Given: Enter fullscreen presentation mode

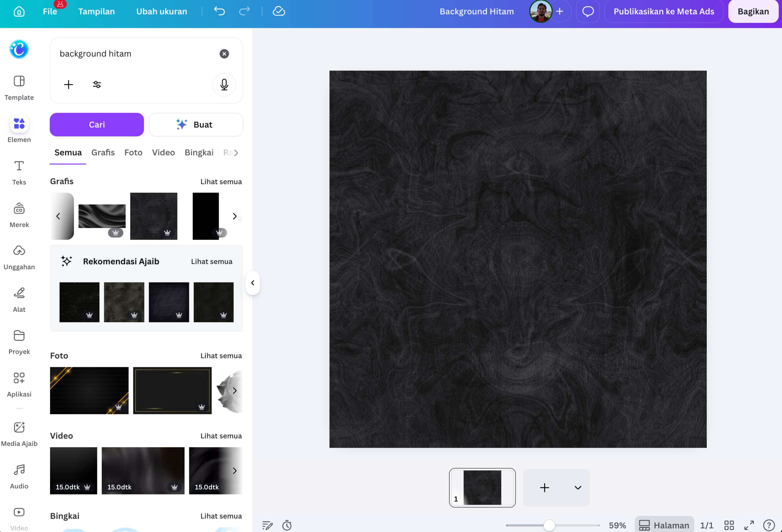Looking at the screenshot, I should [749, 525].
